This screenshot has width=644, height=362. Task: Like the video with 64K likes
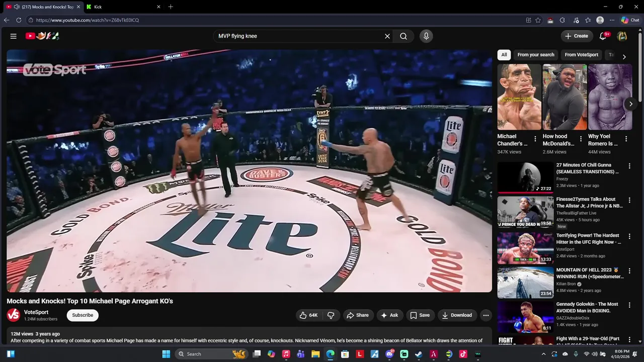308,315
